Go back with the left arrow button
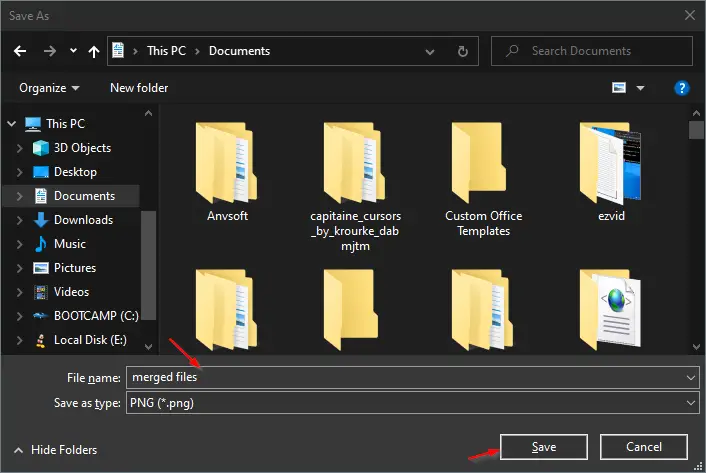 (x=20, y=51)
